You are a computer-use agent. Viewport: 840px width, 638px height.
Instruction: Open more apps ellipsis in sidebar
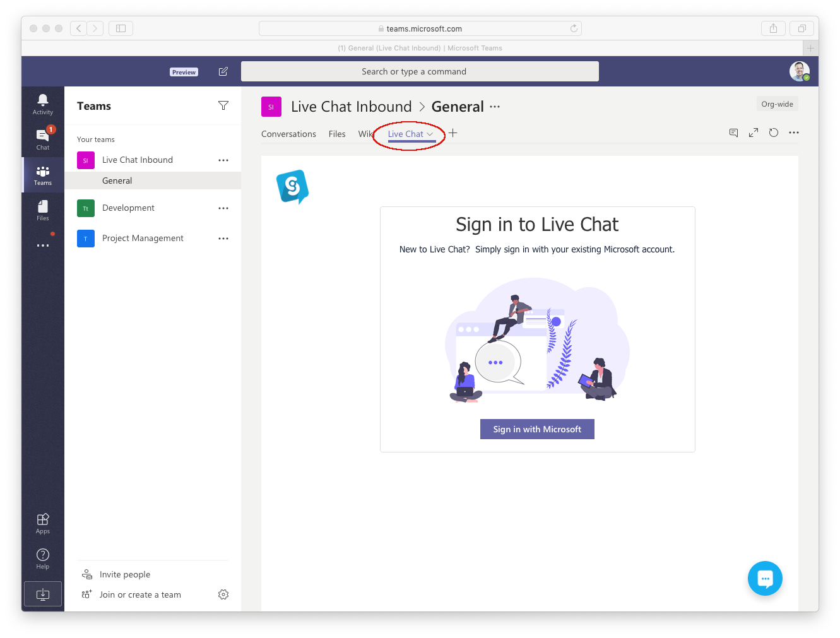(x=43, y=245)
